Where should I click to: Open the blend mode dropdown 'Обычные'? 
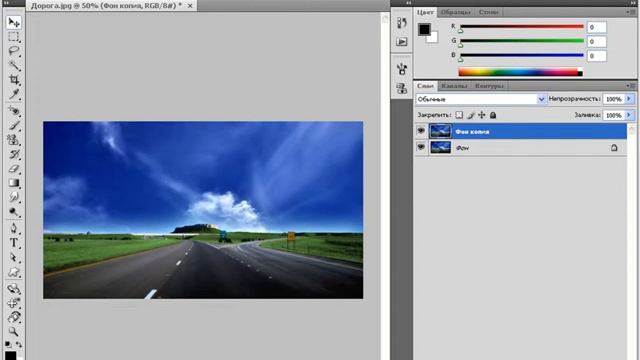(481, 99)
